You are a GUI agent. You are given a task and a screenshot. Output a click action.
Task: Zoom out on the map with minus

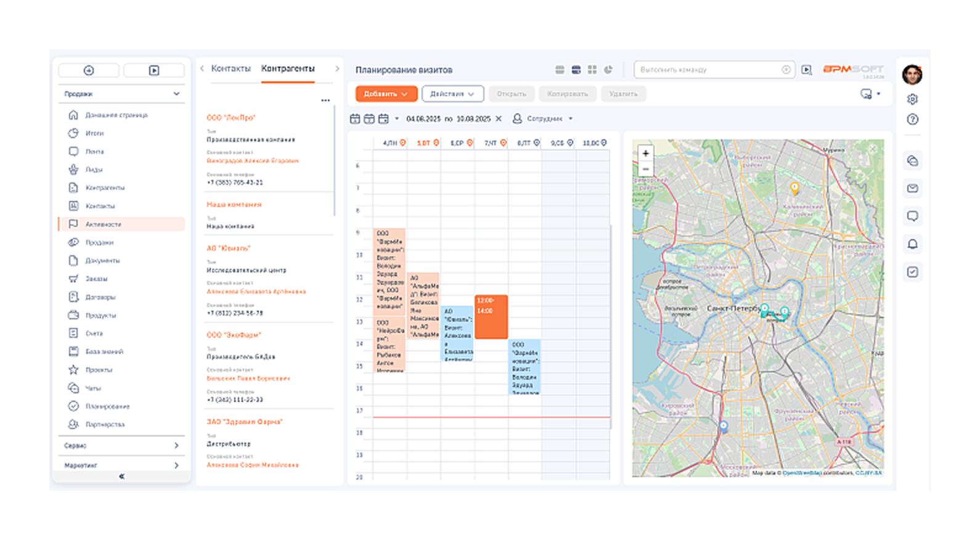click(x=645, y=169)
